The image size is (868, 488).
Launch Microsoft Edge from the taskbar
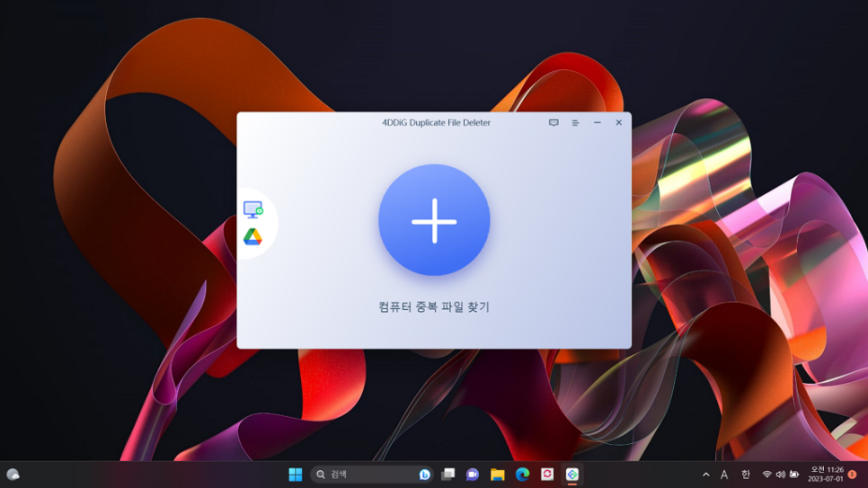point(522,475)
